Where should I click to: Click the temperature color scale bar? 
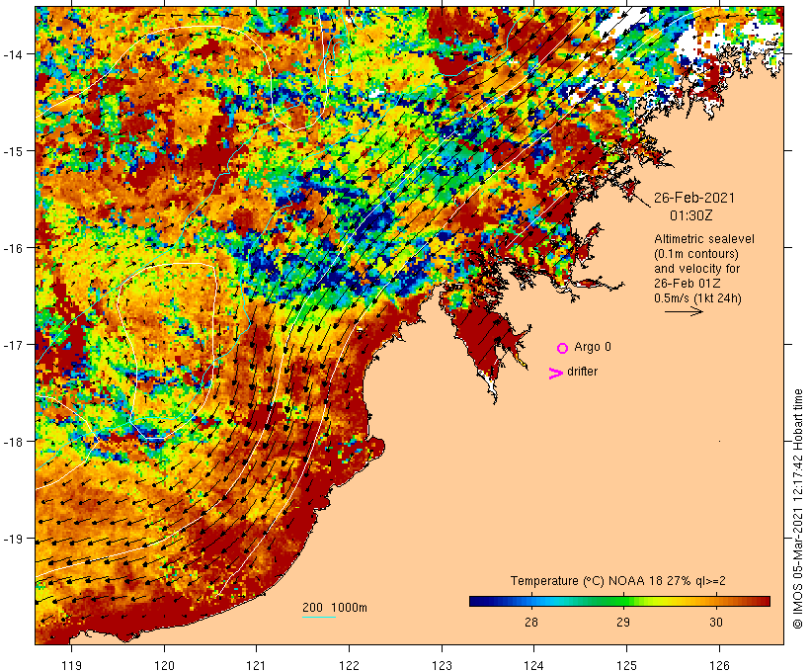[x=620, y=601]
